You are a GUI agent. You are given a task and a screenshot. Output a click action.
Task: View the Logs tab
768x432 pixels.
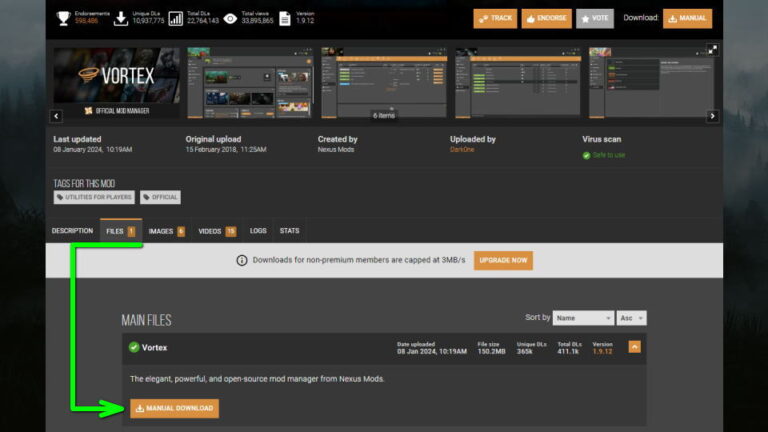point(258,231)
